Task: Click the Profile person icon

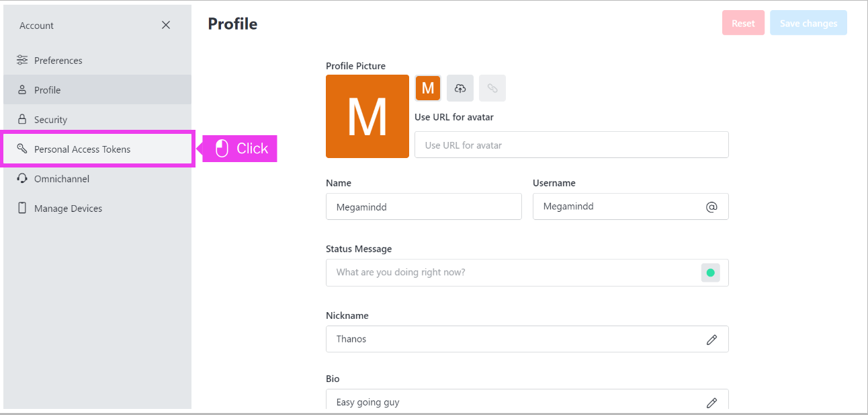Action: pyautogui.click(x=22, y=89)
